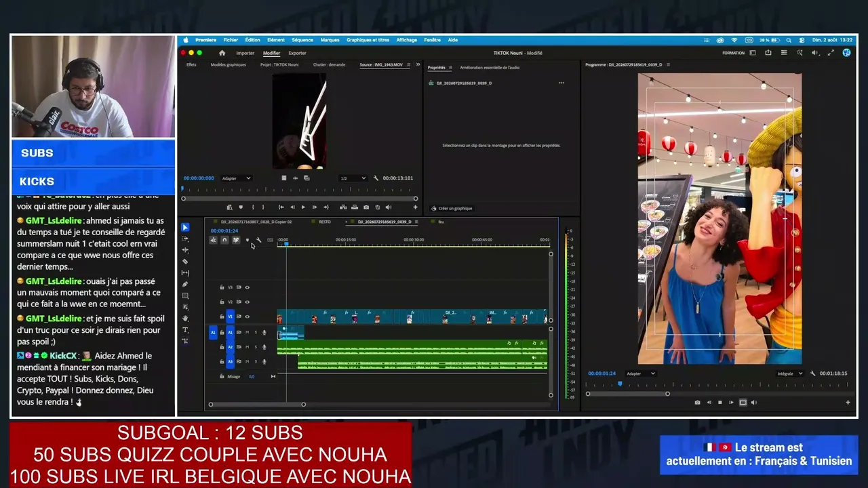Open the Marques menu
Screen dimensions: 868x488
click(x=330, y=40)
